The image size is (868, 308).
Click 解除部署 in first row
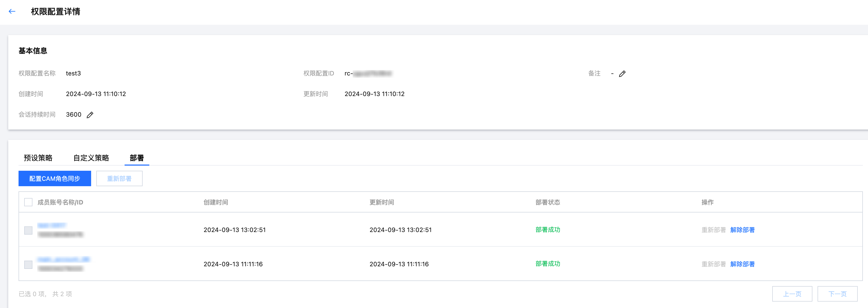[742, 230]
